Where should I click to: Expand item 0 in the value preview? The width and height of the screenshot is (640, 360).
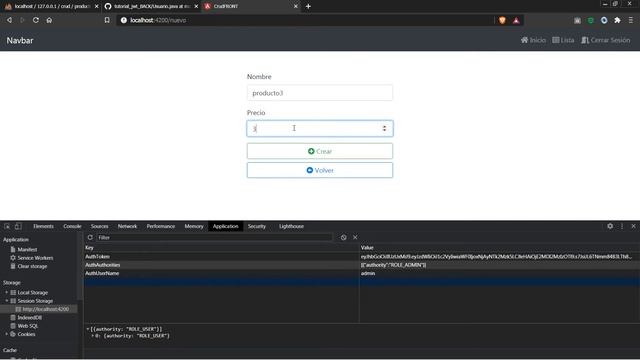92,336
